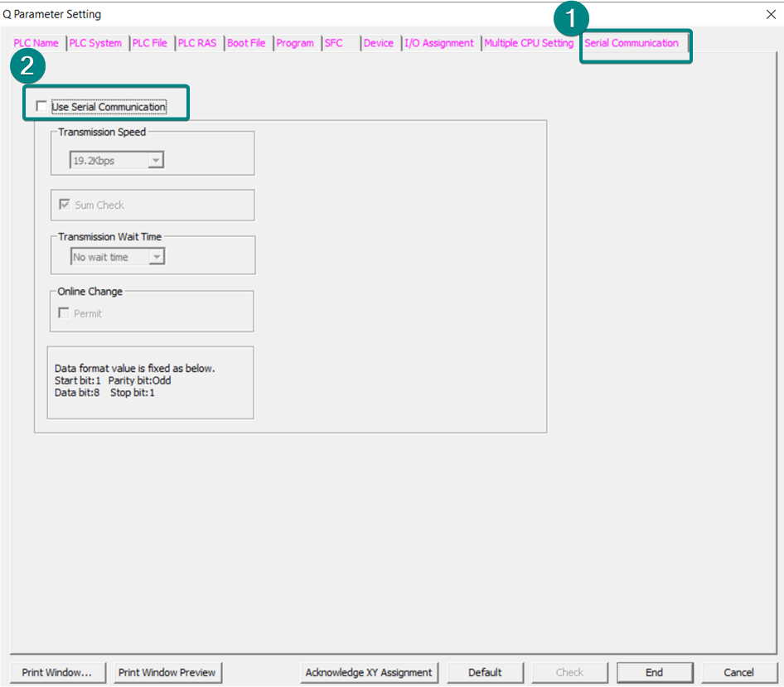
Task: Select the SFC tab
Action: coord(334,43)
